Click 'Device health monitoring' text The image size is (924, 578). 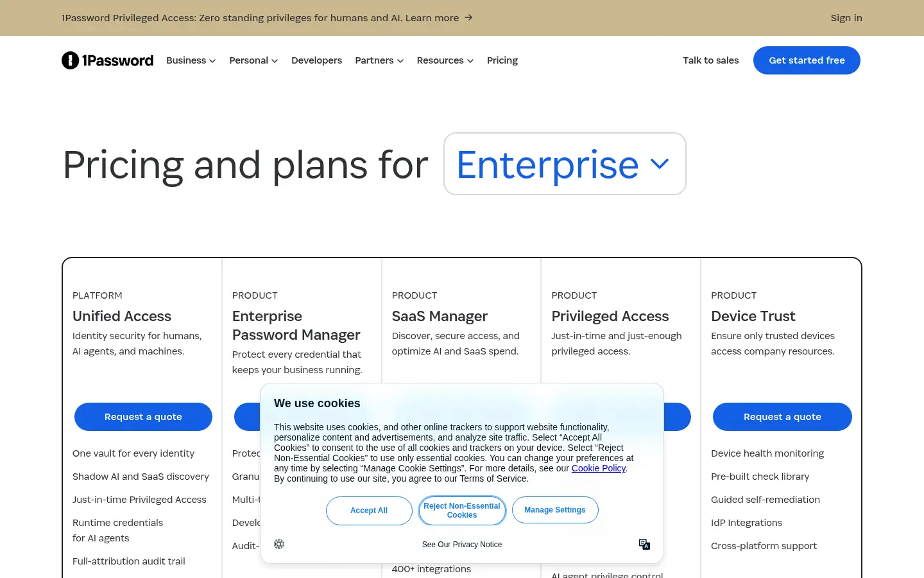click(x=767, y=453)
